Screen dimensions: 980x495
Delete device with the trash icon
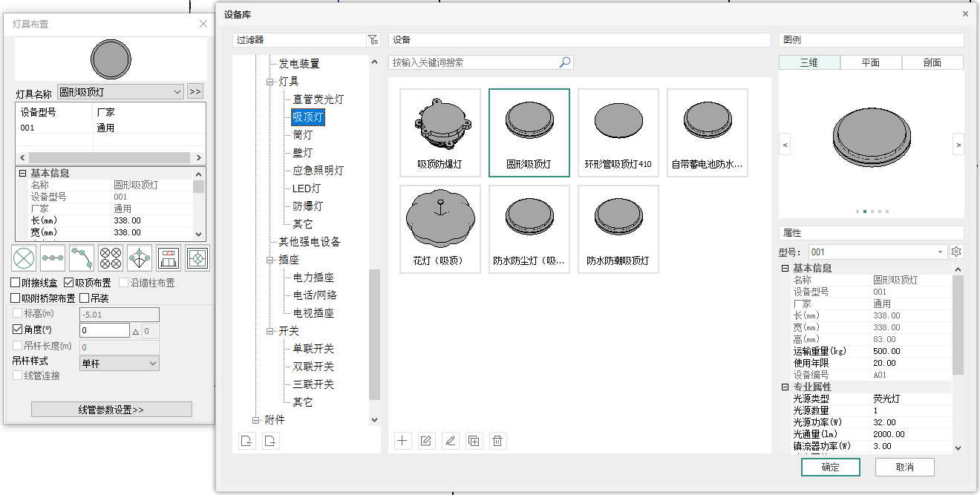coord(497,441)
